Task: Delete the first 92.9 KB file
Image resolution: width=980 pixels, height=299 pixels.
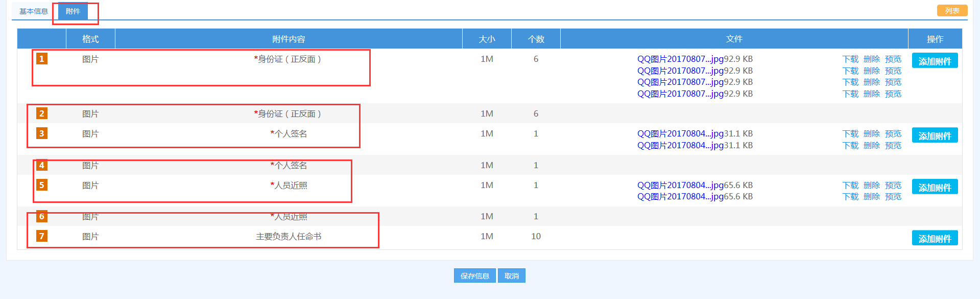Action: coord(871,59)
